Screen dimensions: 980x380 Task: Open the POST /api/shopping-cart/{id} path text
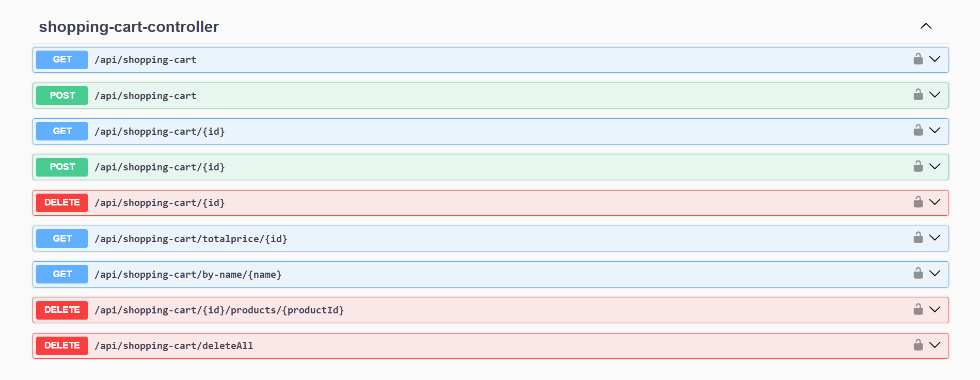160,167
